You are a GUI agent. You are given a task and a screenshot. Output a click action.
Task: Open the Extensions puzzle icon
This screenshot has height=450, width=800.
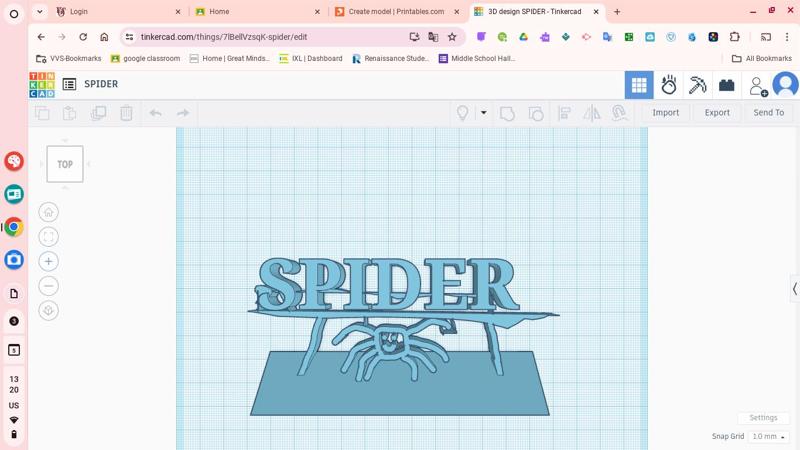tap(734, 37)
